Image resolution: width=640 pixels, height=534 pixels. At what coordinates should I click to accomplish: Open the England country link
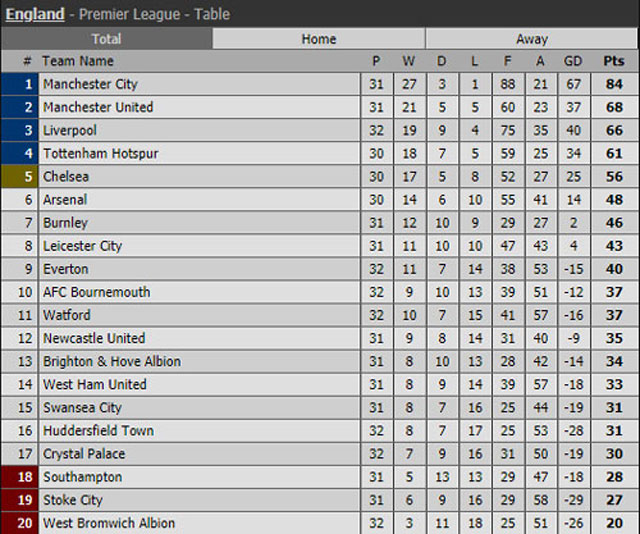pyautogui.click(x=35, y=14)
